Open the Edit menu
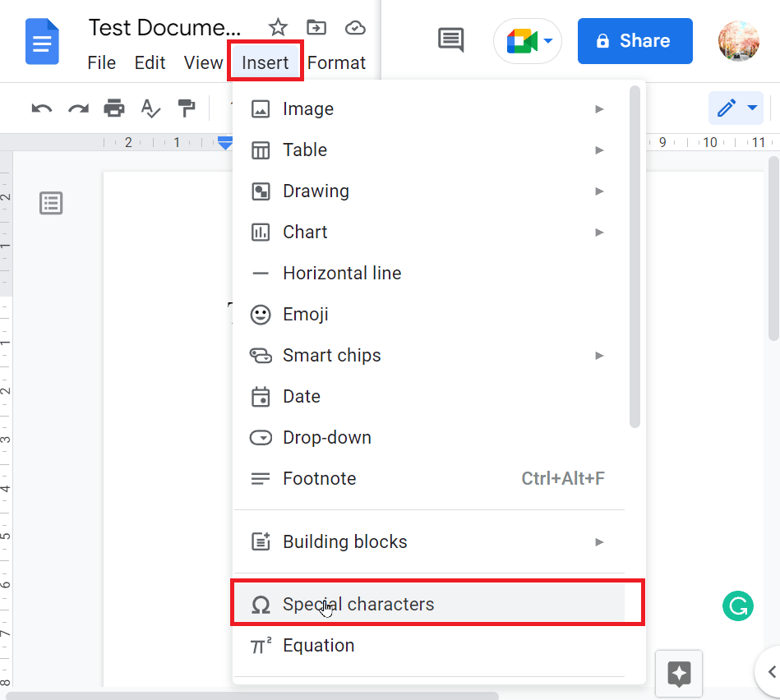The image size is (780, 700). tap(150, 63)
